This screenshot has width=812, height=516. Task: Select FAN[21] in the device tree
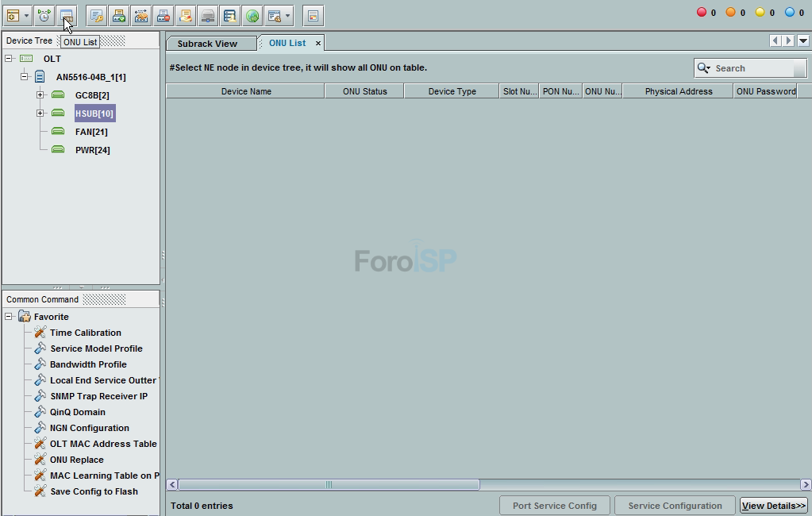[91, 132]
